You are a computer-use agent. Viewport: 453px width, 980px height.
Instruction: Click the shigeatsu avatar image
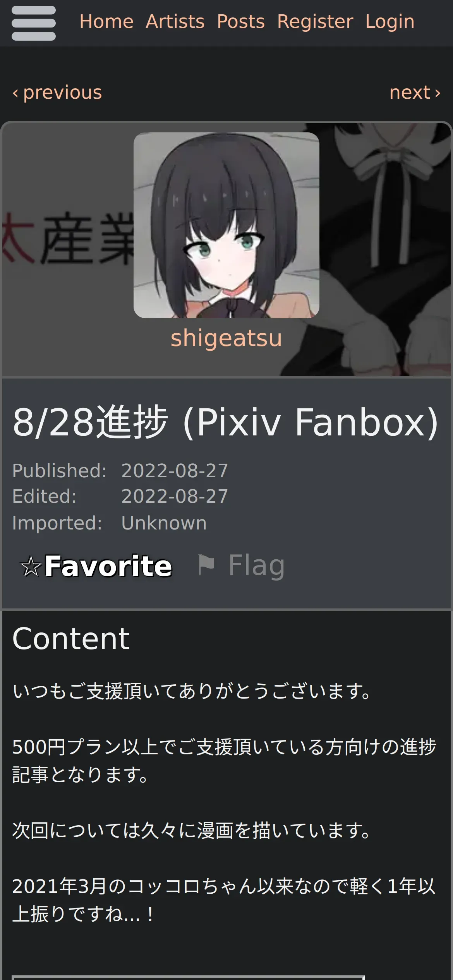[226, 225]
